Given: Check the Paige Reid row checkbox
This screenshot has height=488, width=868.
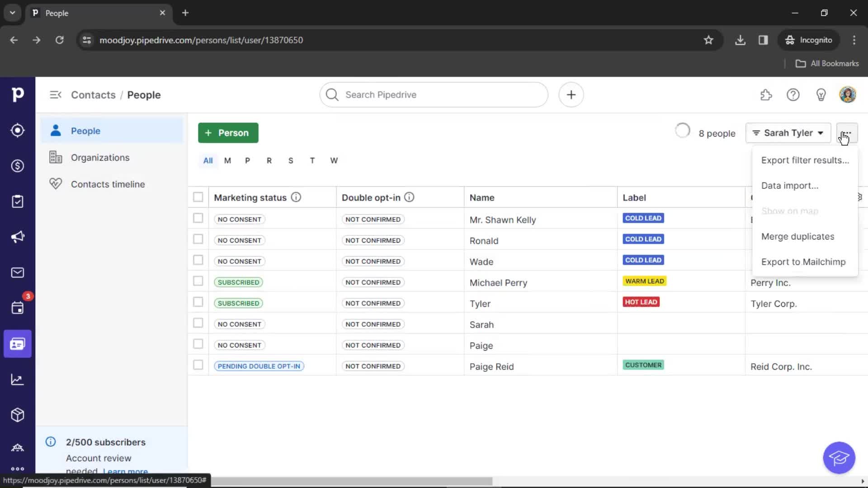Looking at the screenshot, I should tap(198, 365).
